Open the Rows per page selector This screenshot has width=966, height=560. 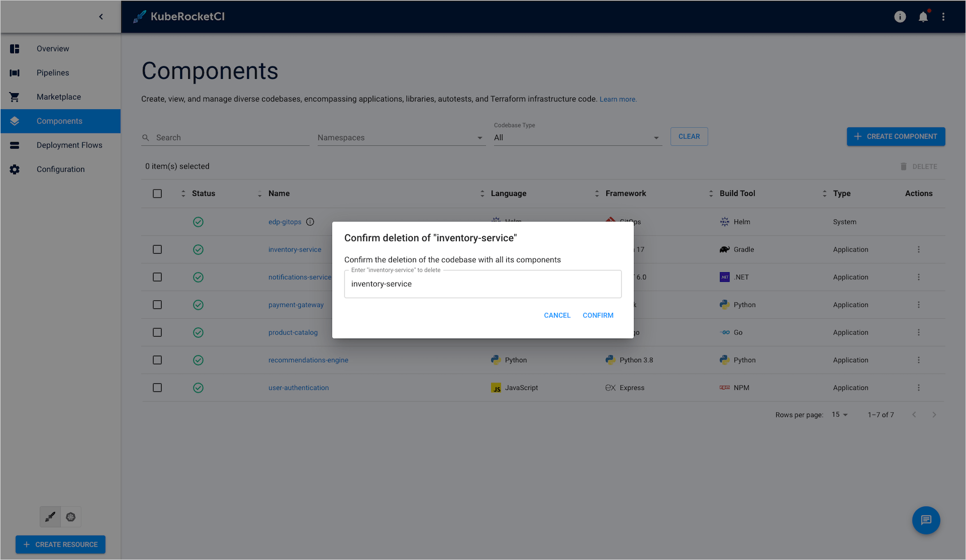(x=839, y=415)
